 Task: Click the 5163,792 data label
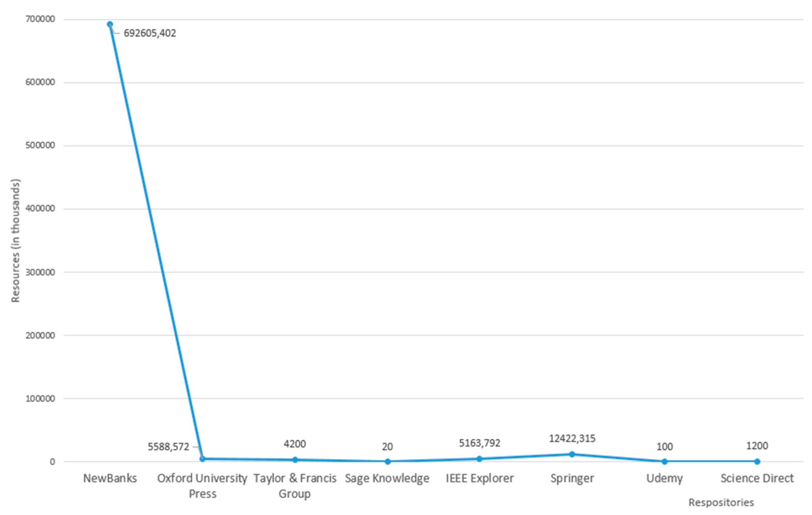tap(480, 443)
